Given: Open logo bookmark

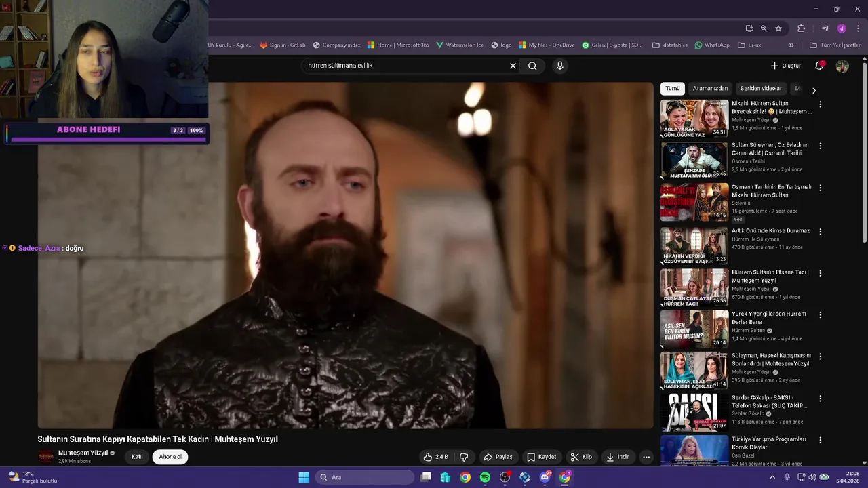Looking at the screenshot, I should pyautogui.click(x=501, y=45).
